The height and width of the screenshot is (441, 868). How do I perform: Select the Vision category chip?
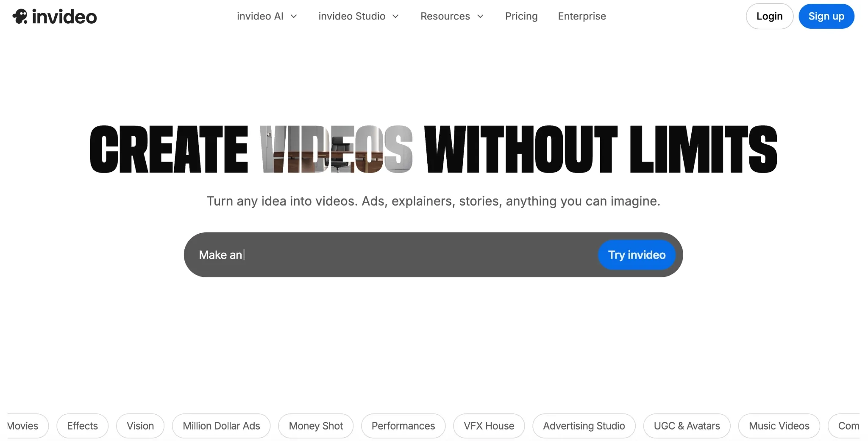(140, 426)
